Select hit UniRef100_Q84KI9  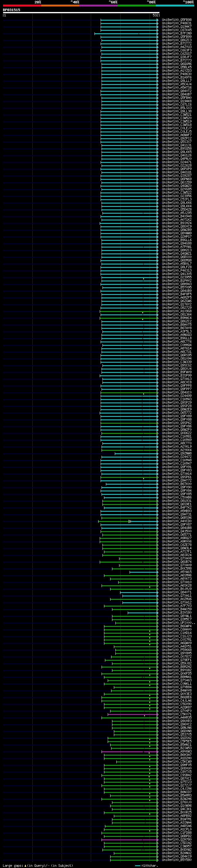click(177, 856)
